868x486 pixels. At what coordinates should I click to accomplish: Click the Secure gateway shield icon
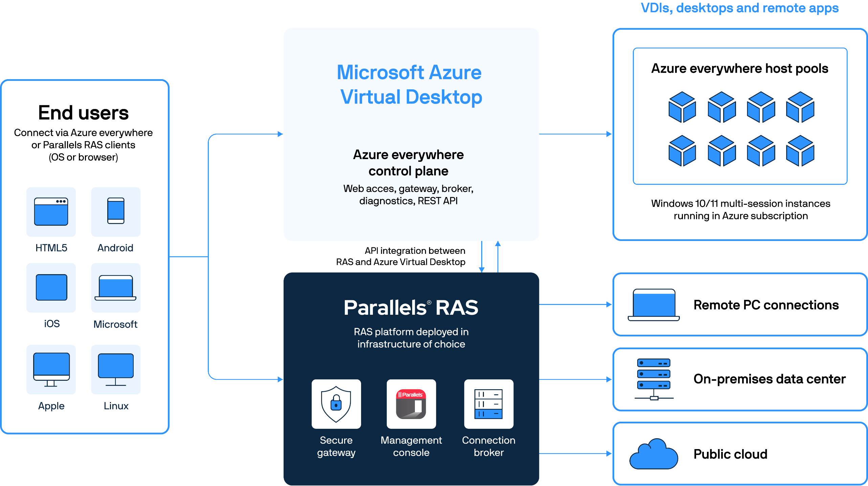(336, 404)
